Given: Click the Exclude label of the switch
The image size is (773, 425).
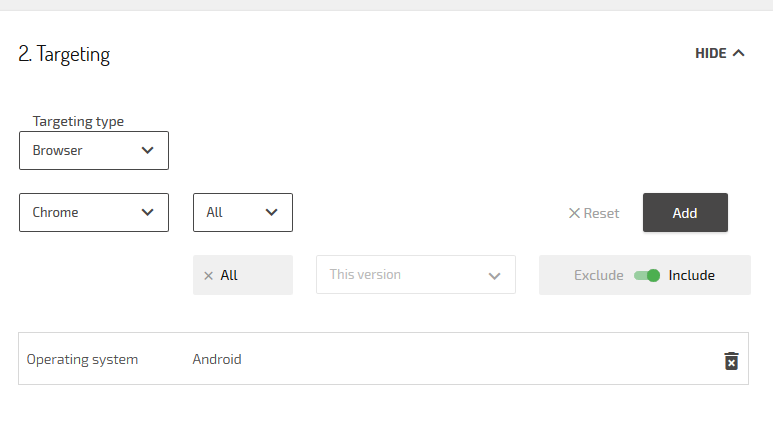Looking at the screenshot, I should point(598,275).
